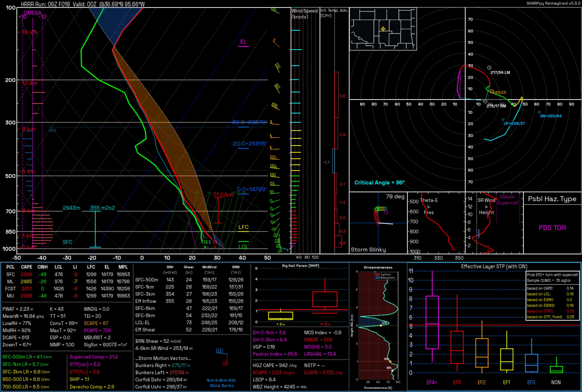Click the "Psbl Haz. Type" heading

[552, 199]
